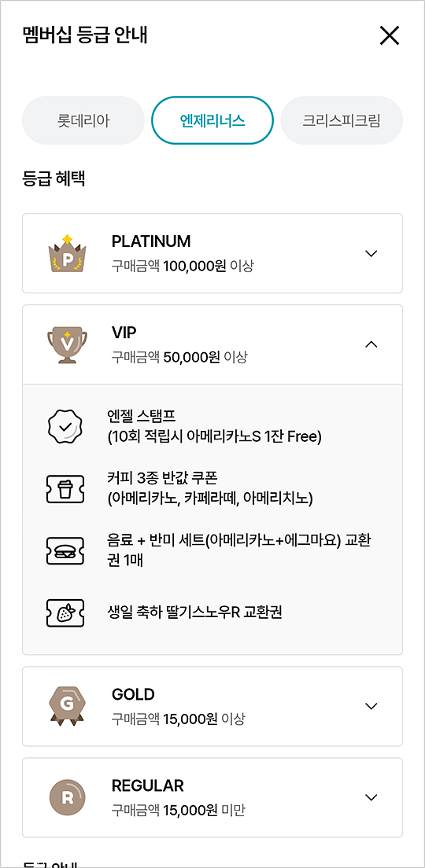Click the PLATINUM grade title text

point(151,241)
